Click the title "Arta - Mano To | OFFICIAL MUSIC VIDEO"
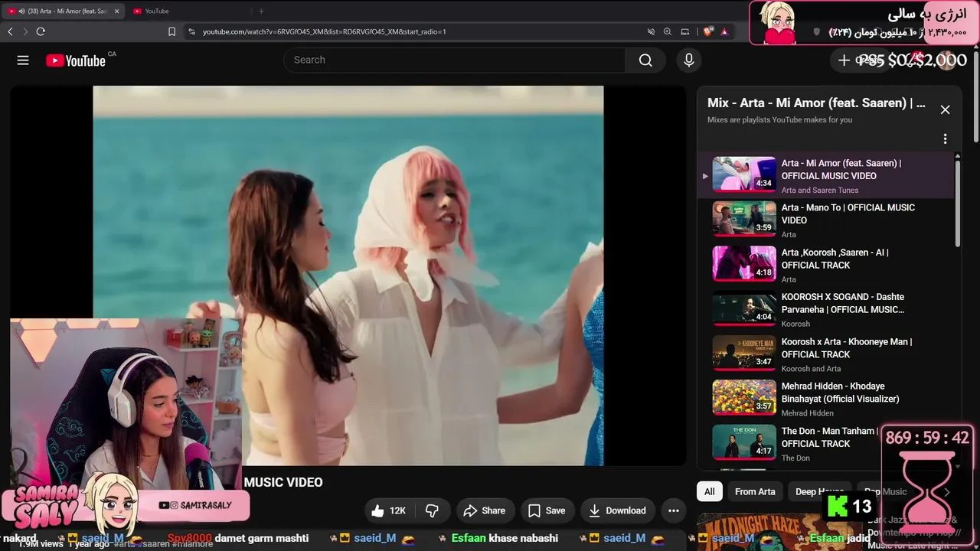 coord(848,214)
